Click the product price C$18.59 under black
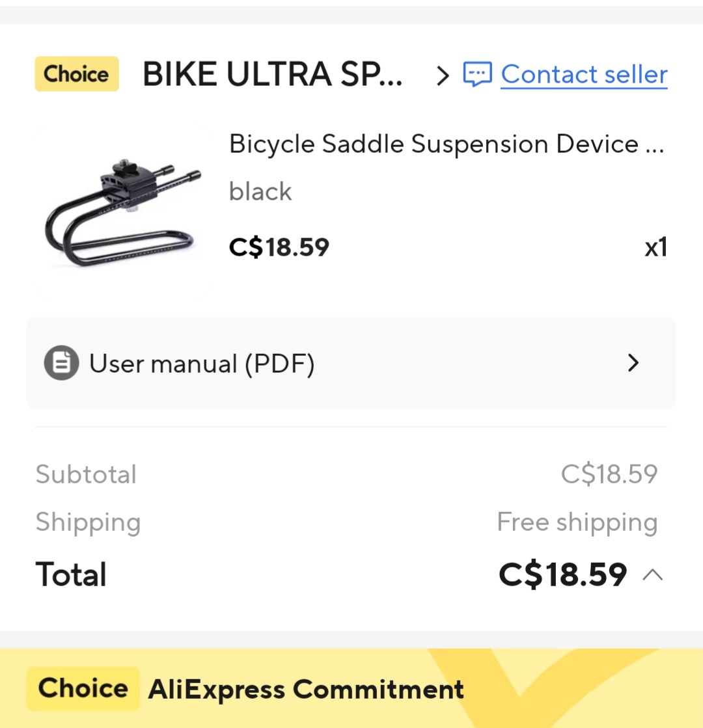 pos(279,247)
